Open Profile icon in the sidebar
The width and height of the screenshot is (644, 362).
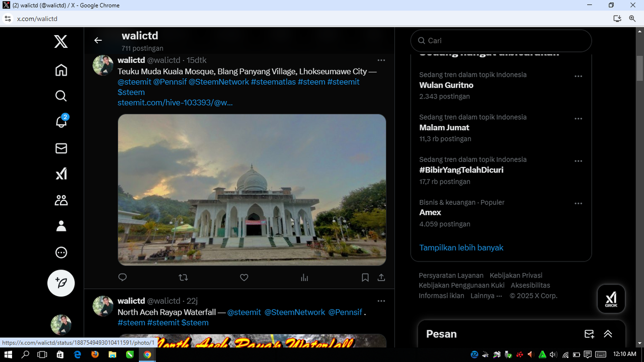point(61,226)
